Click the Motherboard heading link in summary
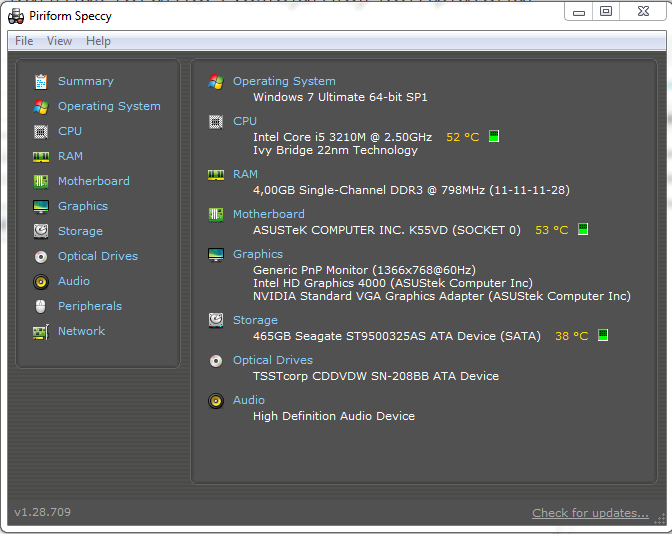This screenshot has width=672, height=534. tap(269, 214)
